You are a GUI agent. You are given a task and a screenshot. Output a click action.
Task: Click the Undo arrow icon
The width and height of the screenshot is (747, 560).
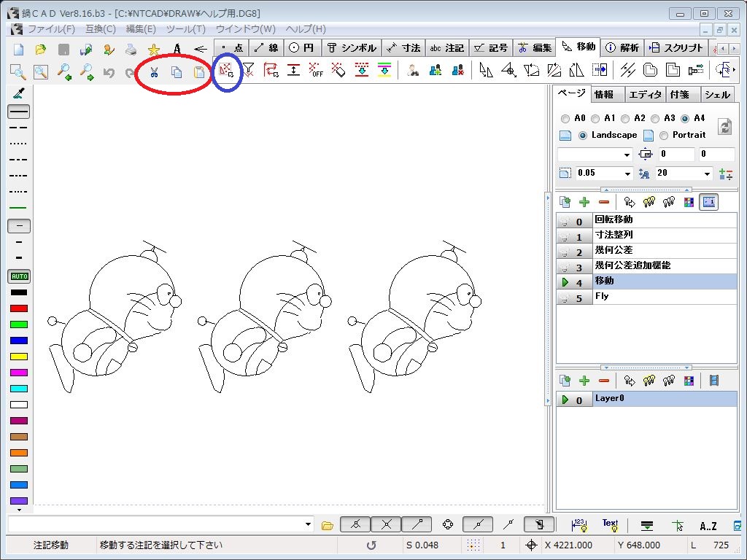[x=109, y=71]
